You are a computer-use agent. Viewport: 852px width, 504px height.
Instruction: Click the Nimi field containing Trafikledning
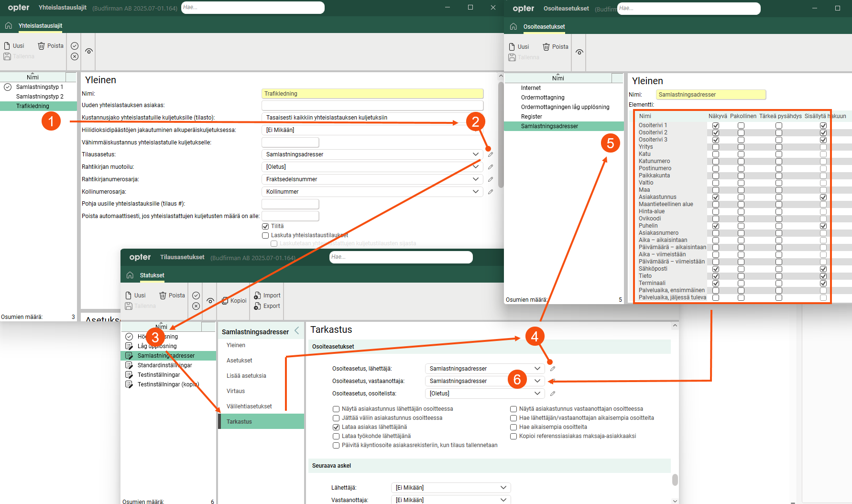coord(372,94)
